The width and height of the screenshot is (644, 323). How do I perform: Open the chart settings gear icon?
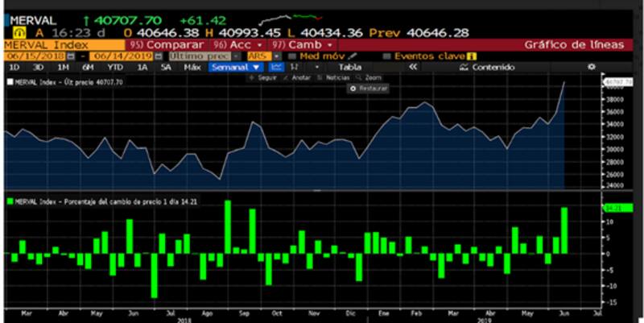tap(591, 68)
